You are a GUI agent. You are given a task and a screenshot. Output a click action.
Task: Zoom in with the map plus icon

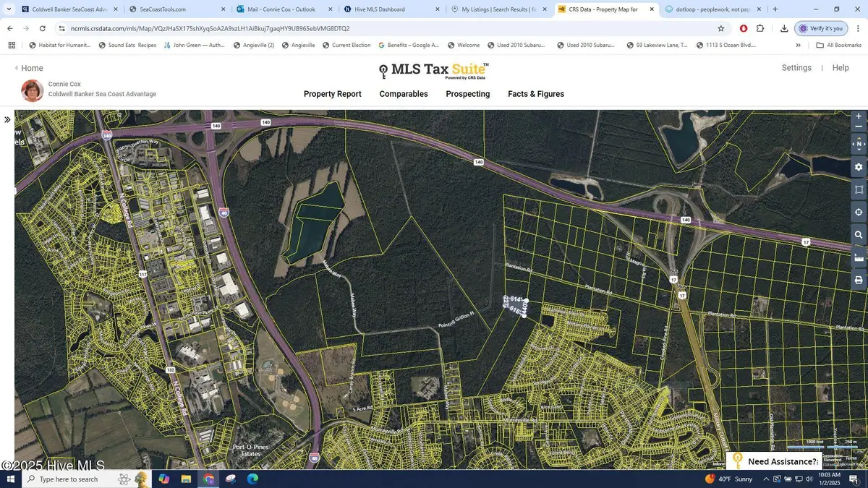coord(859,116)
